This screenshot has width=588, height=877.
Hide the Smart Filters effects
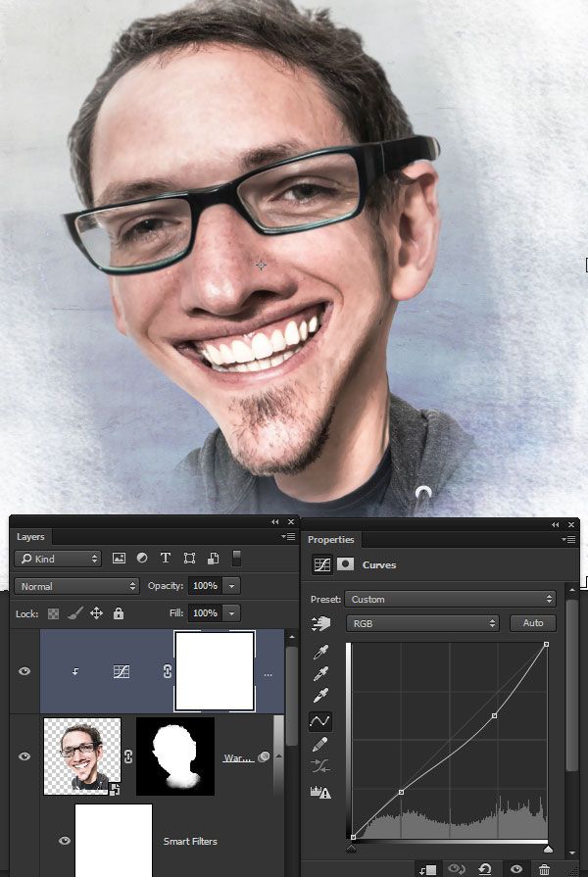(65, 841)
